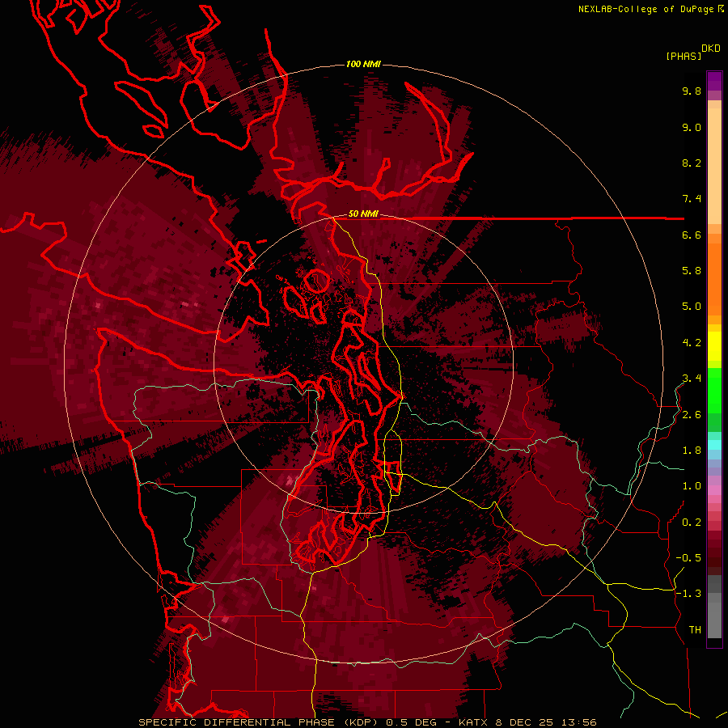
Task: Click the bright orange color bar segment
Action: [x=714, y=280]
